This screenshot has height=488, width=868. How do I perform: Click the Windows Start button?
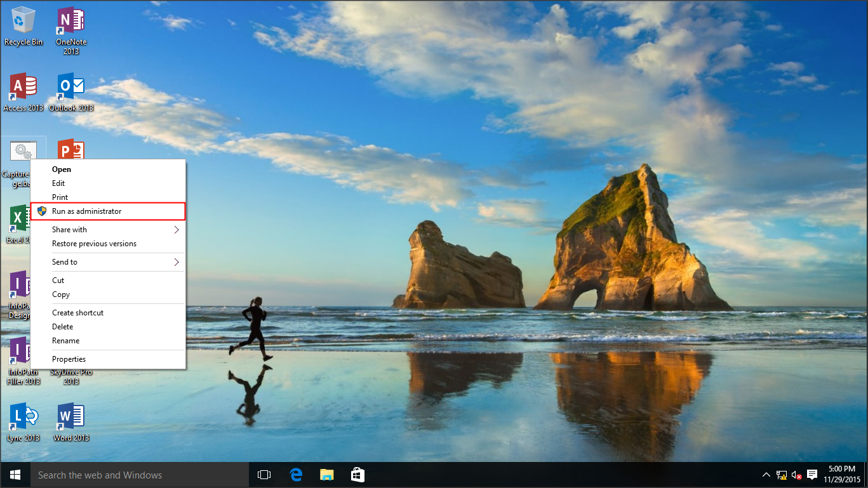coord(15,475)
